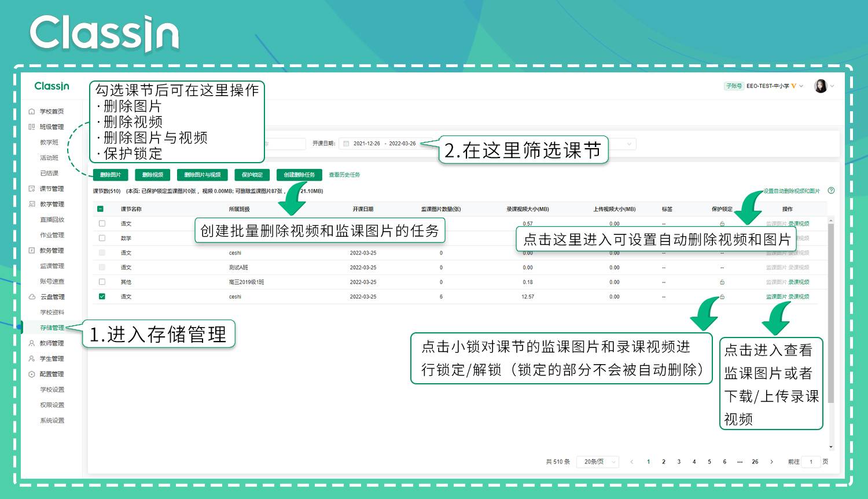This screenshot has height=499, width=868.
Task: Click the 子账号 tag at the top
Action: coord(734,86)
